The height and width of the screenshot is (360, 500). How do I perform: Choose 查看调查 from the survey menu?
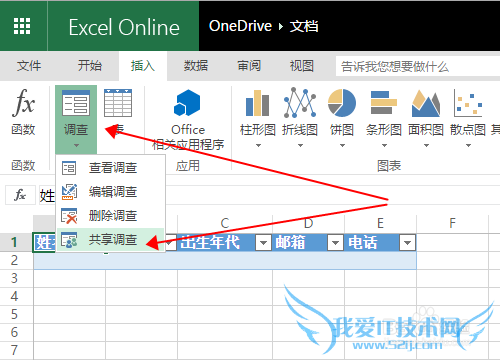pyautogui.click(x=111, y=168)
